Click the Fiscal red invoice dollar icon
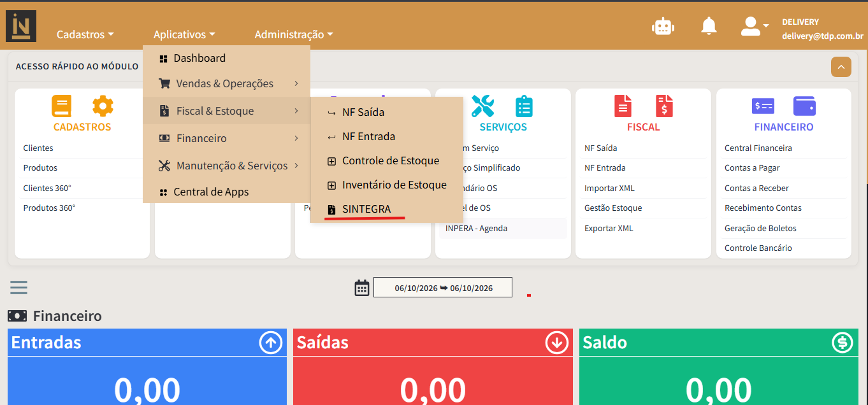 tap(664, 106)
